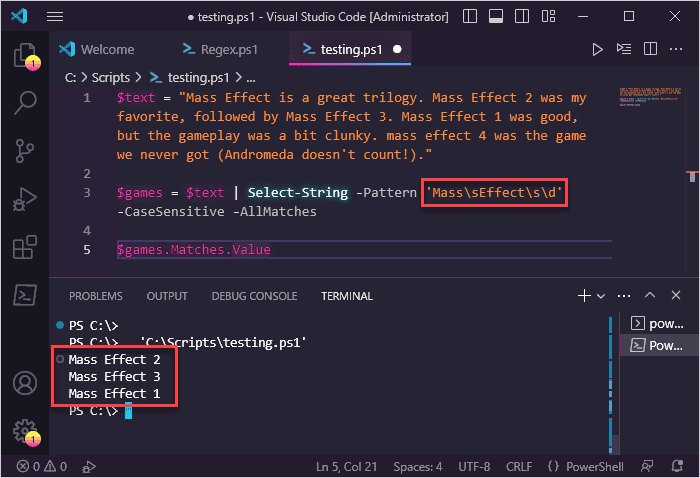Viewport: 700px width, 478px height.
Task: Open the PROBLEMS panel tab
Action: coord(96,296)
